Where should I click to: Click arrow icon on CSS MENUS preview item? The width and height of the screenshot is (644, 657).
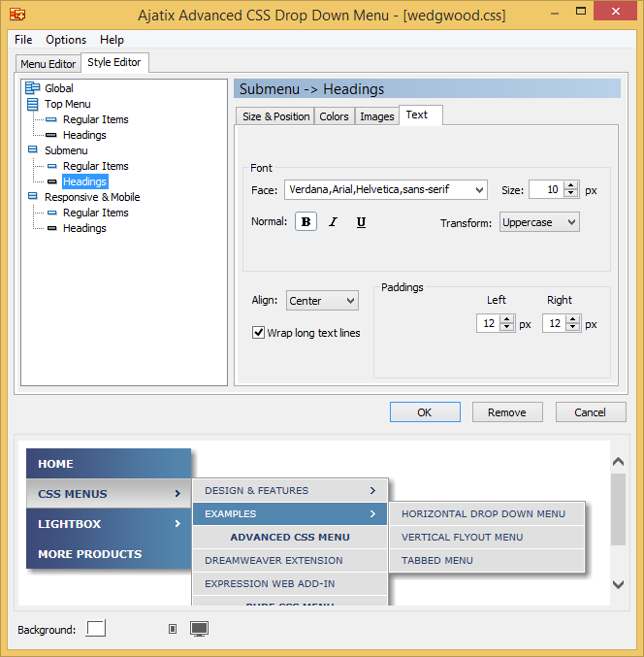pyautogui.click(x=177, y=494)
